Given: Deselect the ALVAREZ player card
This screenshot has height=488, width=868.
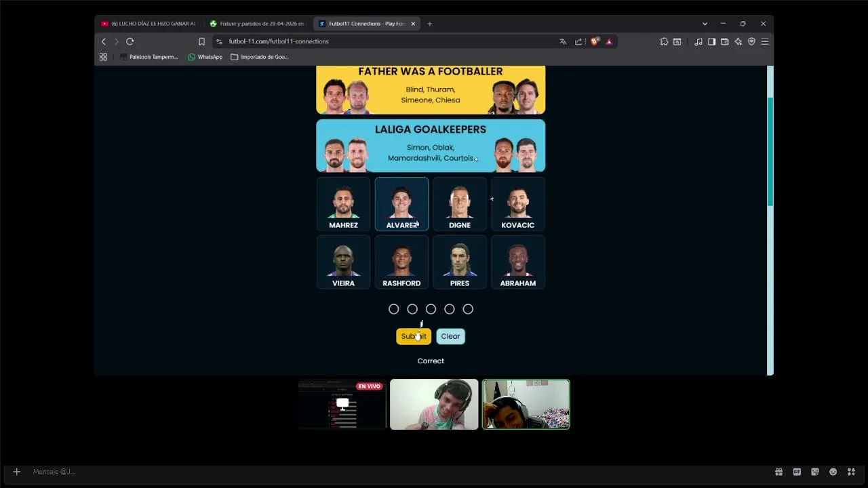Looking at the screenshot, I should pyautogui.click(x=401, y=204).
